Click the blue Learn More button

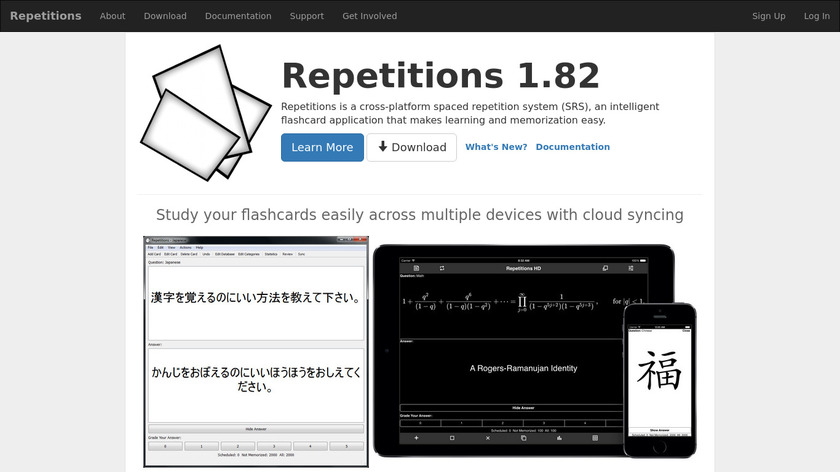322,147
